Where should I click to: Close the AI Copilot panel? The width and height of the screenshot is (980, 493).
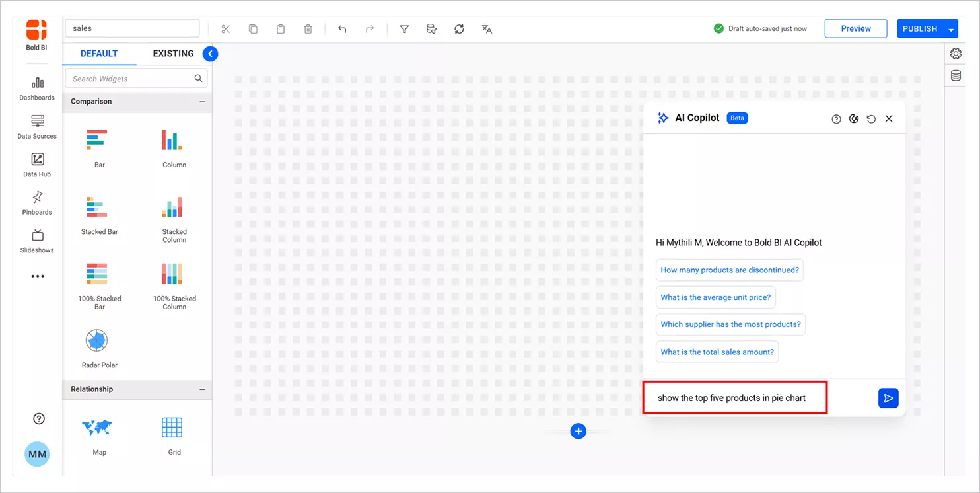pos(889,119)
